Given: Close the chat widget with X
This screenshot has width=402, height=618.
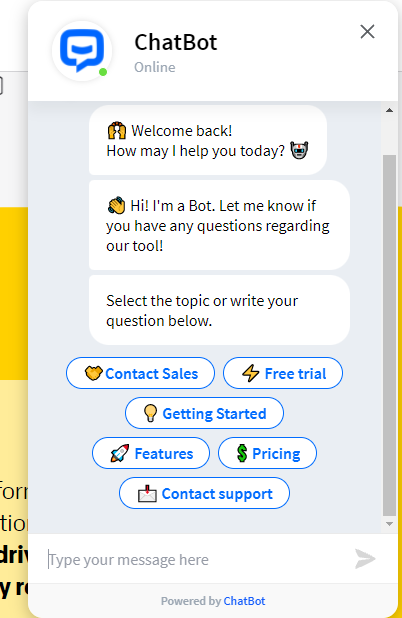Looking at the screenshot, I should (367, 32).
